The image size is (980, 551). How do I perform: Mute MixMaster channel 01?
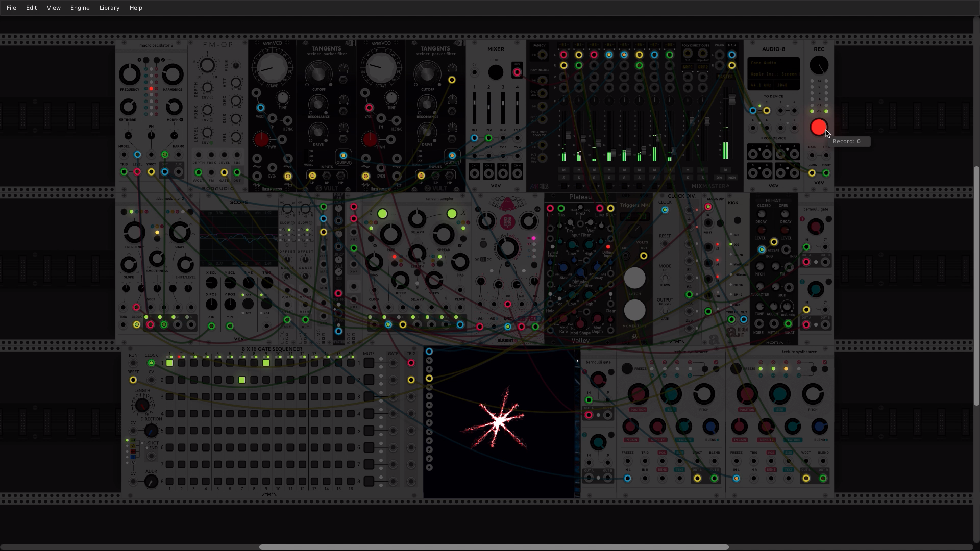[564, 170]
